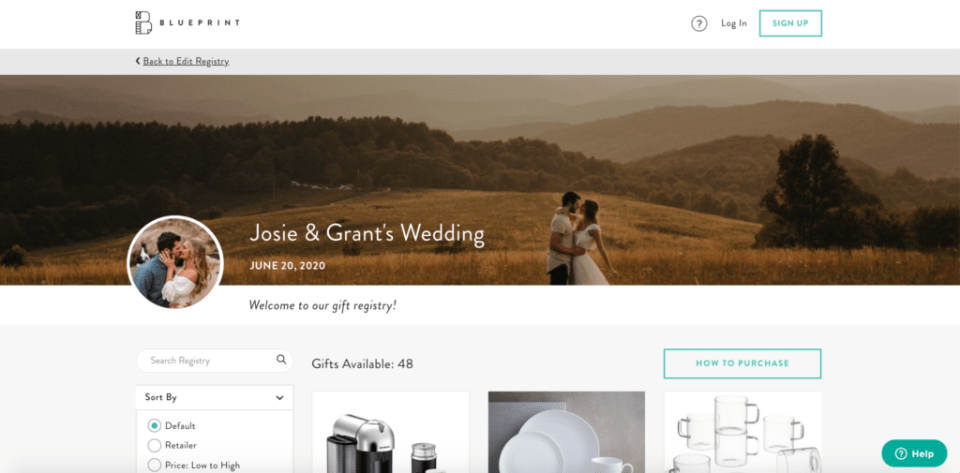This screenshot has height=473, width=960.
Task: Open the How To Purchase button
Action: click(x=742, y=363)
